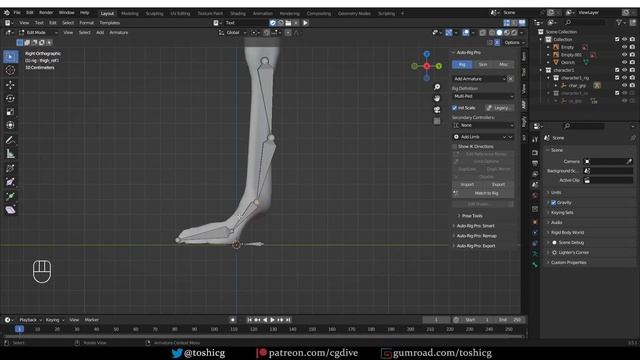Select the Cursor tool
Viewport: 640px width, 360px height.
[x=10, y=70]
